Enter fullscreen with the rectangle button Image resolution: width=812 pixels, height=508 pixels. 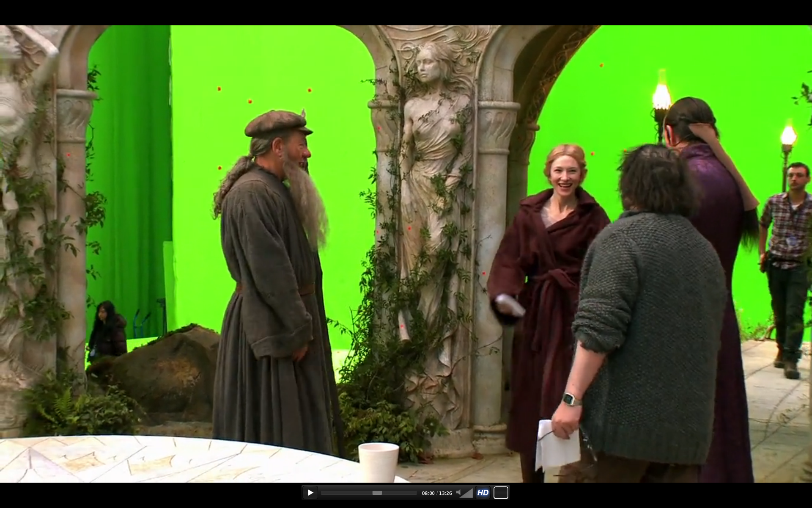coord(501,493)
